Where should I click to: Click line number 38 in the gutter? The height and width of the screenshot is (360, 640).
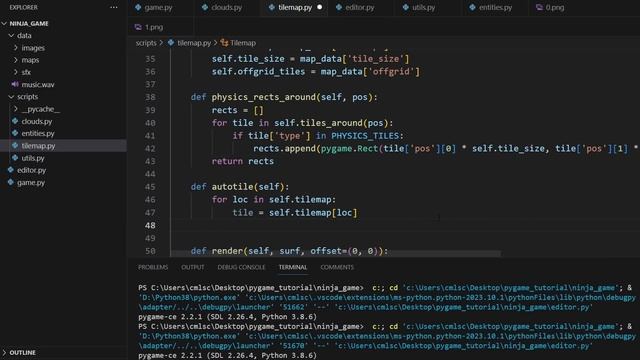[150, 97]
